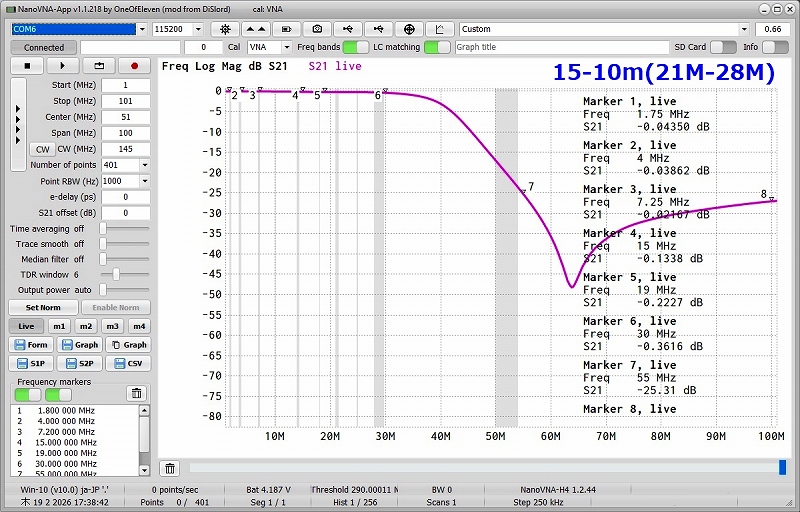Expand the Custom preset dropdown

pos(743,29)
